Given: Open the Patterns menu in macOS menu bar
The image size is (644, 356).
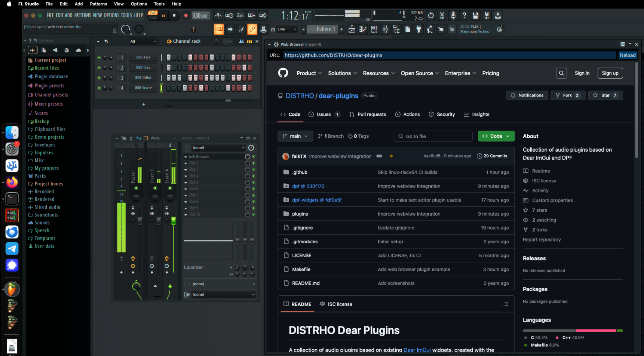Looking at the screenshot, I should (x=98, y=4).
